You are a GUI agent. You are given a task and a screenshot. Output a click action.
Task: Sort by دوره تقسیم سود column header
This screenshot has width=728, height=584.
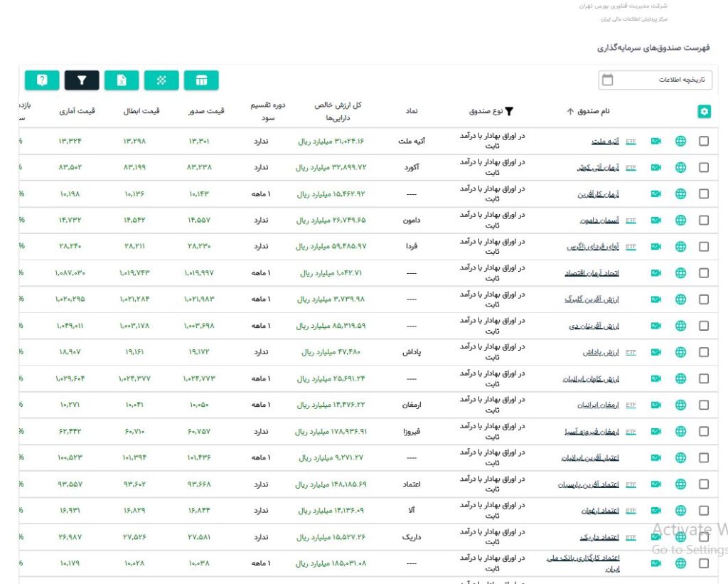pos(268,112)
